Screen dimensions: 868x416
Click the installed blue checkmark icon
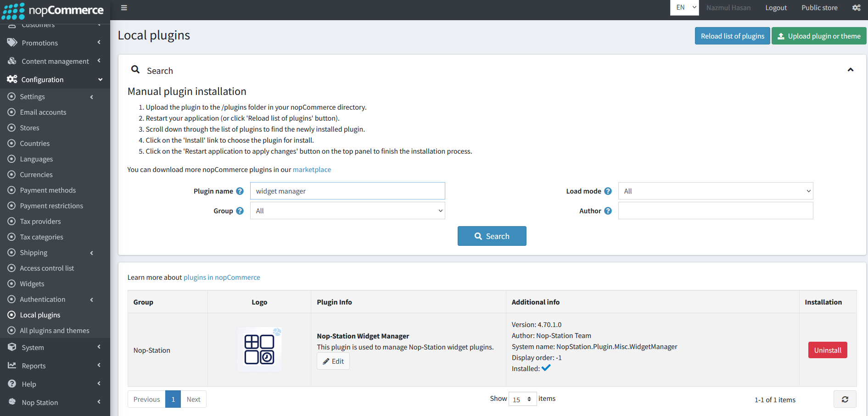[546, 368]
